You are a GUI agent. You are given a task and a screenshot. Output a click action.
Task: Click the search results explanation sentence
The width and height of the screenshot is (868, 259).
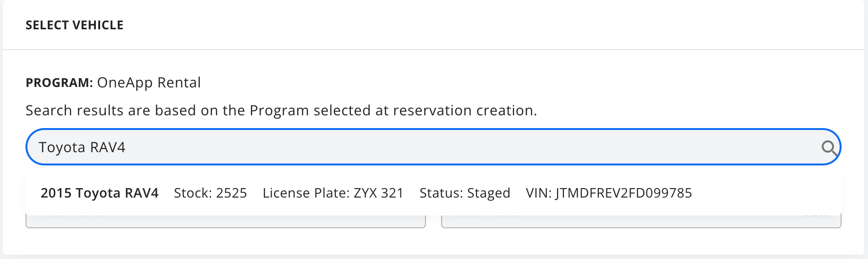click(281, 111)
